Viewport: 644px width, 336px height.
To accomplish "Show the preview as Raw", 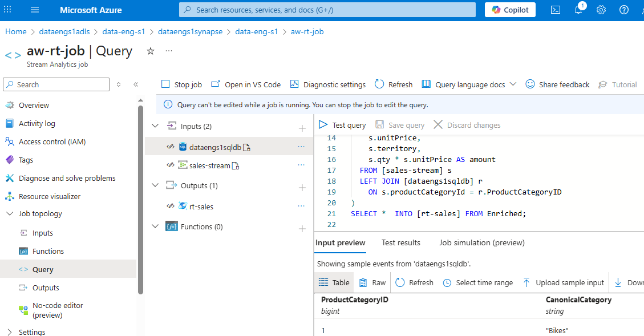I will 372,282.
